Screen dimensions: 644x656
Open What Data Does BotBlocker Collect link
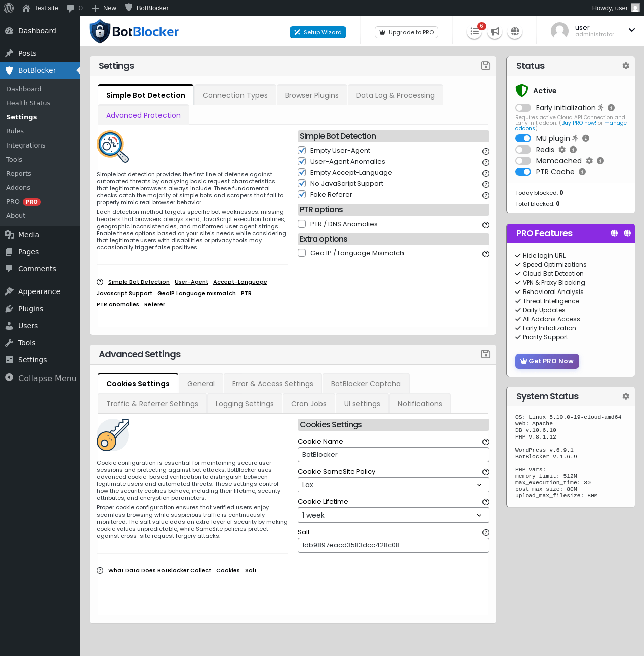click(x=159, y=570)
